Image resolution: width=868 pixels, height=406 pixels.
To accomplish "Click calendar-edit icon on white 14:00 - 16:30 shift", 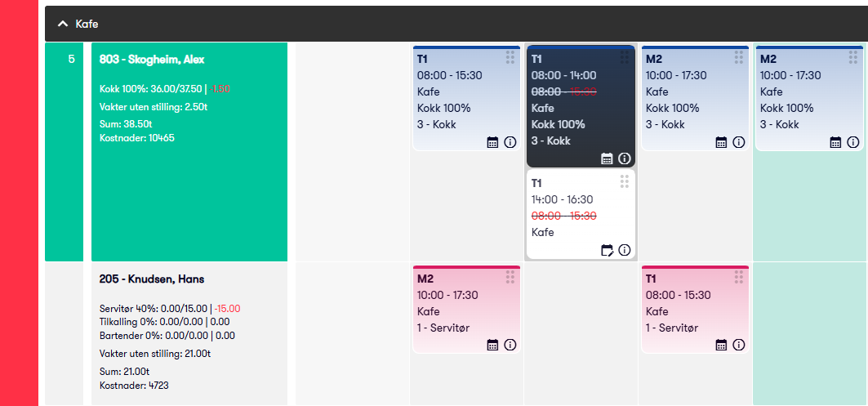I will [608, 250].
